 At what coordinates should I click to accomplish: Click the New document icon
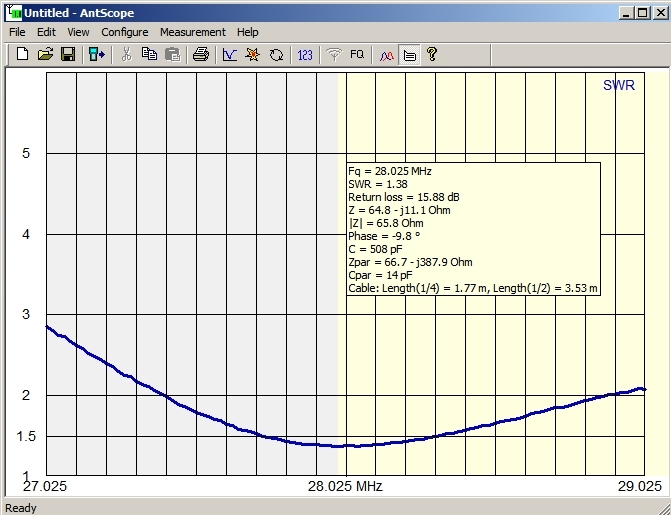(22, 55)
